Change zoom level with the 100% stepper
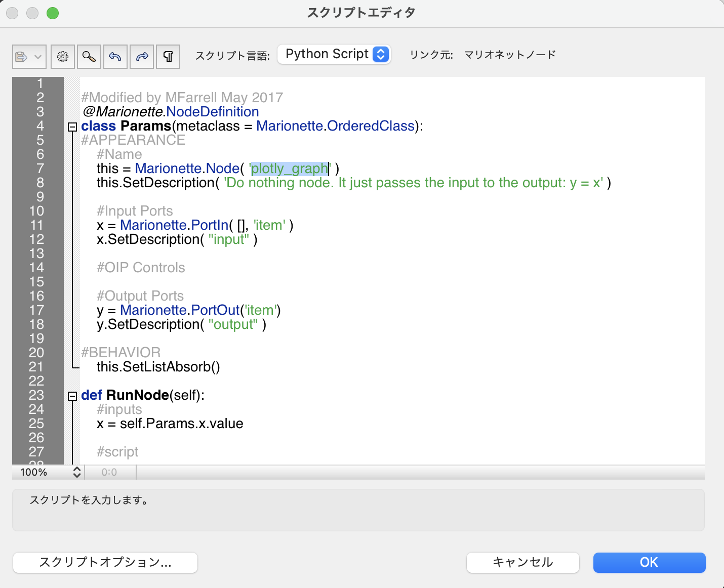724x588 pixels. [x=77, y=472]
